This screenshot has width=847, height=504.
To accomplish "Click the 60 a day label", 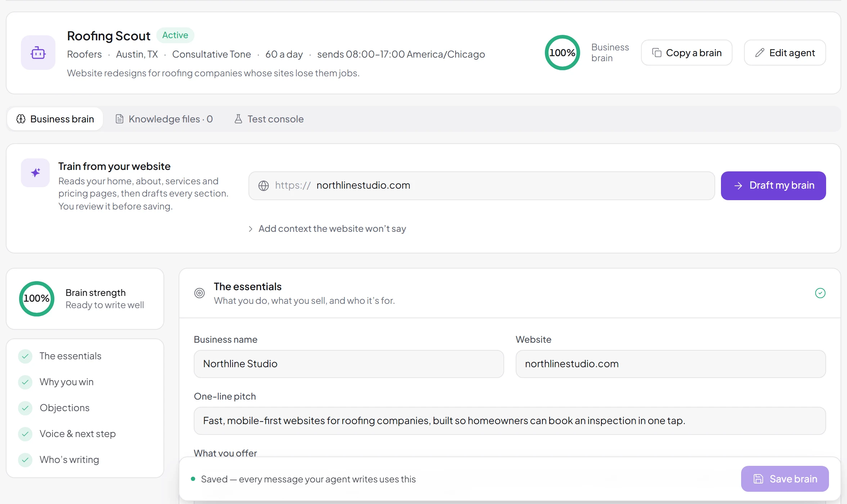I will pos(284,54).
